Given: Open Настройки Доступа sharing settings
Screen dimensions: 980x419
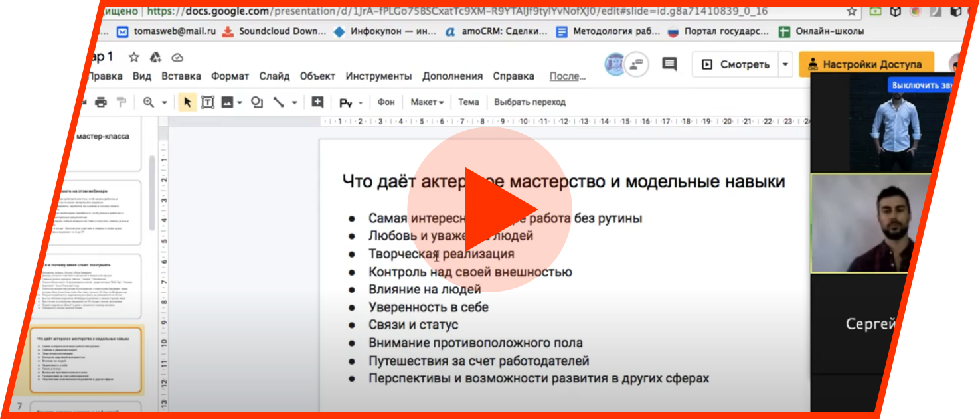Looking at the screenshot, I should pyautogui.click(x=866, y=64).
